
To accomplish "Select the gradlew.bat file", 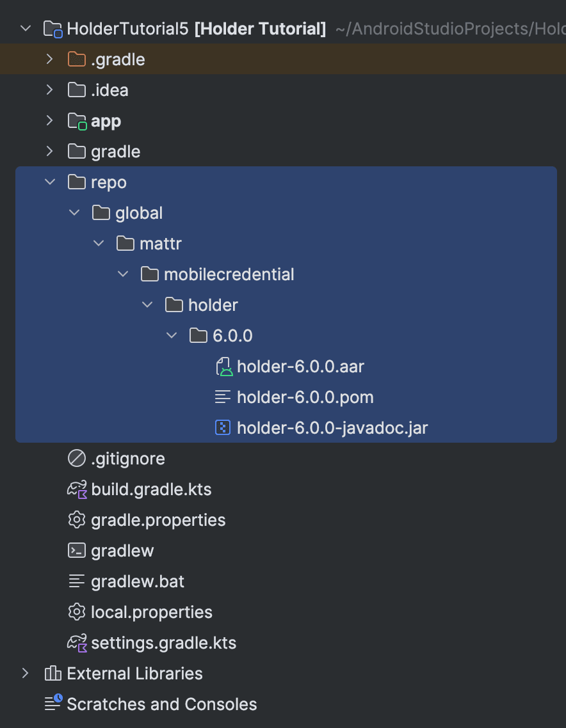I will (x=138, y=582).
